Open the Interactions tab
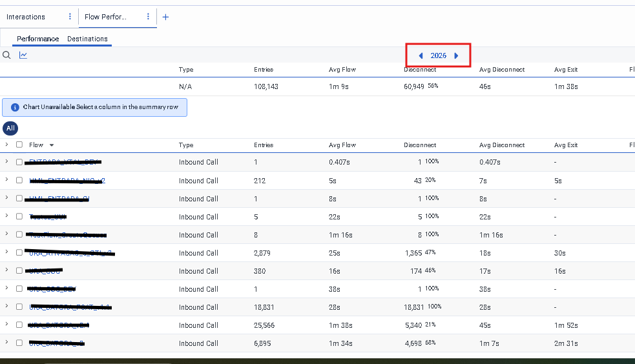The image size is (635, 364). pos(26,17)
